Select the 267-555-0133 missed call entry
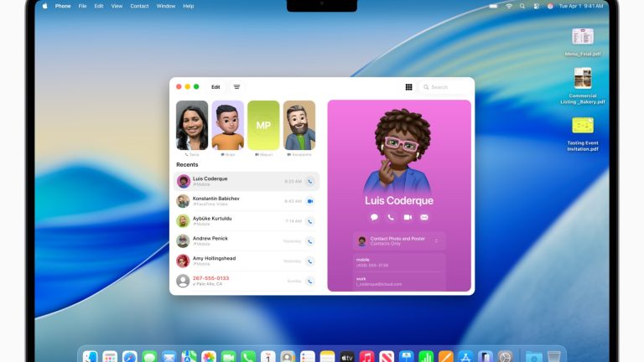644x362 pixels. (x=247, y=282)
